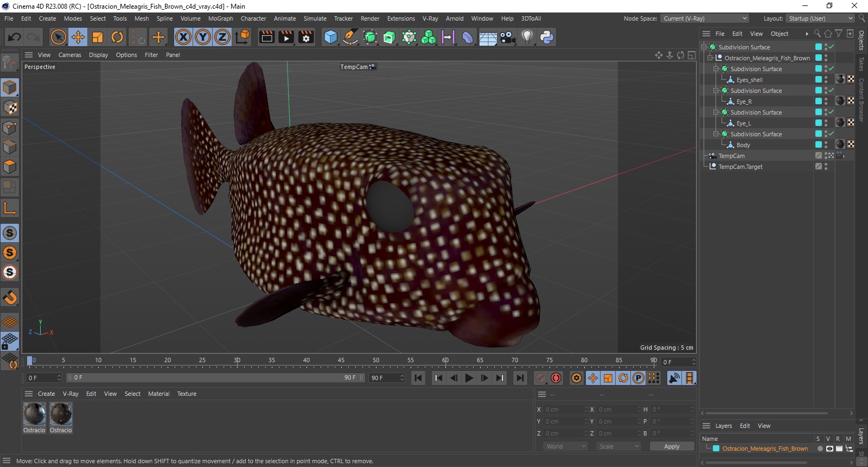Click timeline at frame 45
868x467 pixels.
[341, 361]
